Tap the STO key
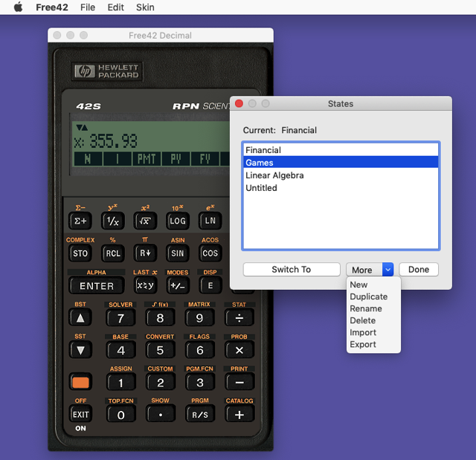Viewport: 476px width, 460px height. click(x=80, y=253)
